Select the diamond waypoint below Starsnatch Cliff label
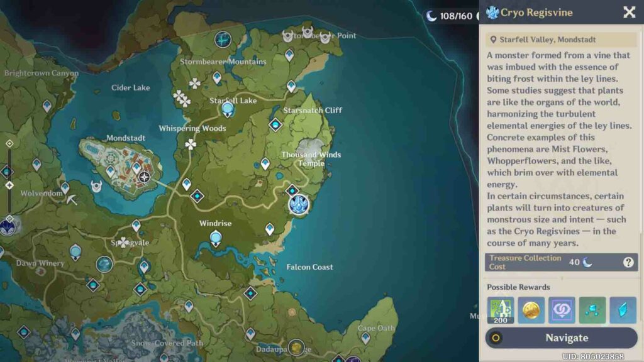The image size is (644, 362). tap(275, 124)
